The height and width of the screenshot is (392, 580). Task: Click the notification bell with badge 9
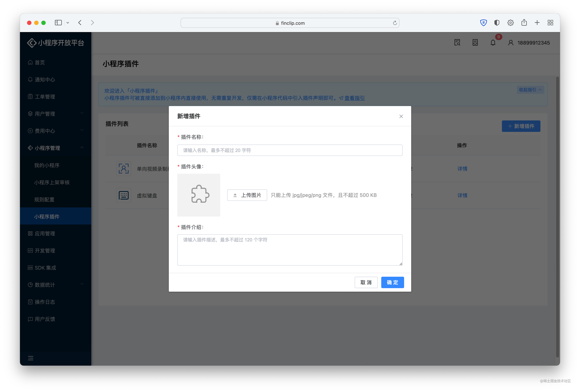tap(493, 42)
